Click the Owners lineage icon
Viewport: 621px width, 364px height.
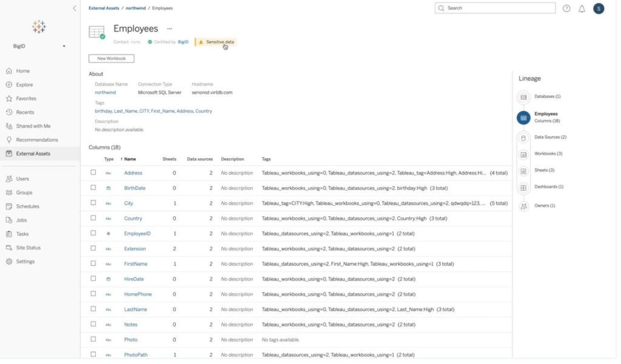[523, 206]
